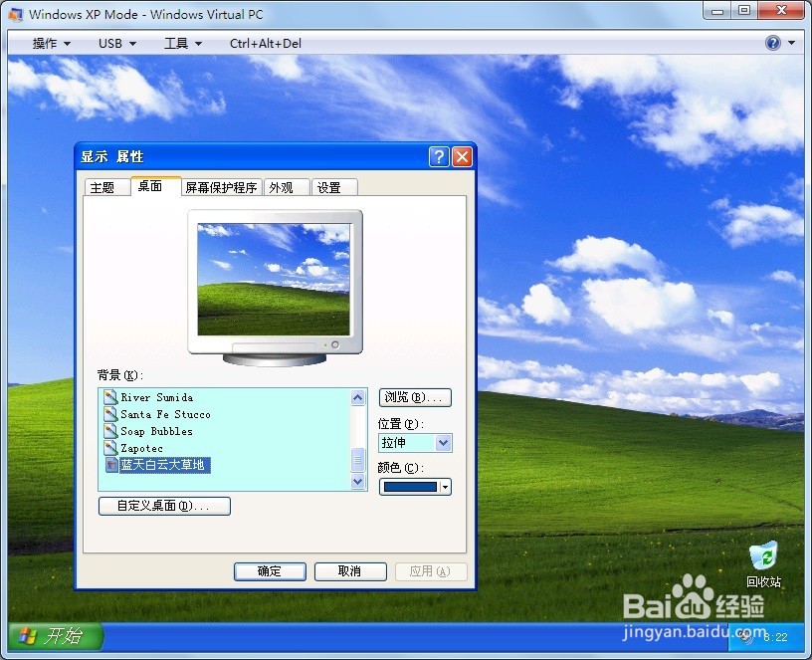Select Soap Bubbles background
Screen dimensions: 812x660
coord(156,431)
